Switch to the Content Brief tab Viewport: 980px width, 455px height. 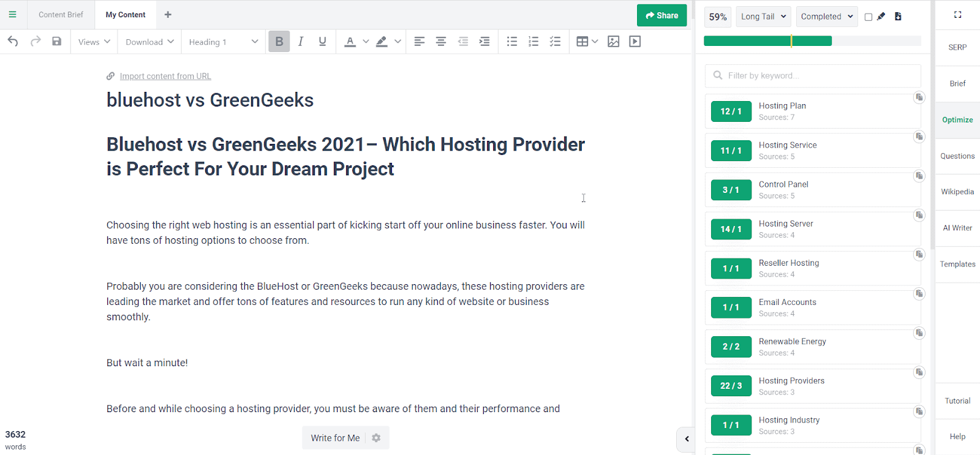point(61,15)
